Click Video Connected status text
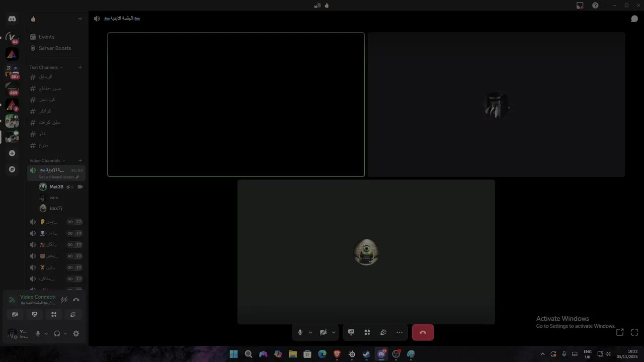 (38, 297)
